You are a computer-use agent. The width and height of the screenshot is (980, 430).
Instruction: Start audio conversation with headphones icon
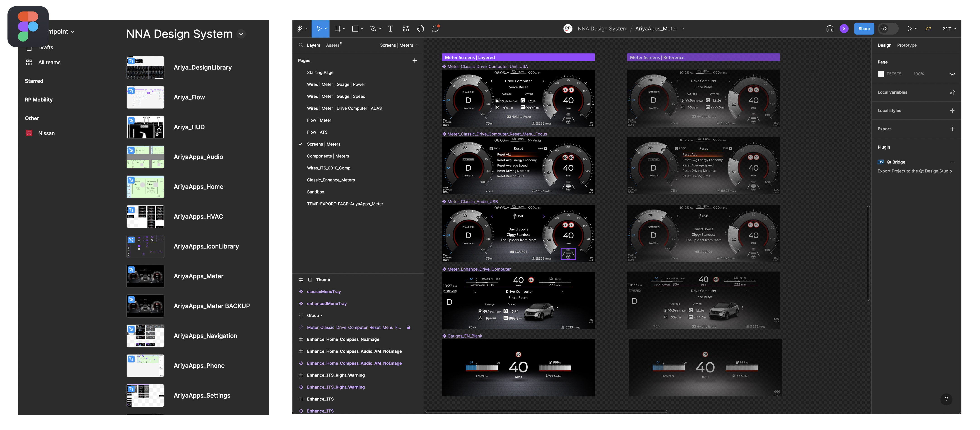point(830,29)
